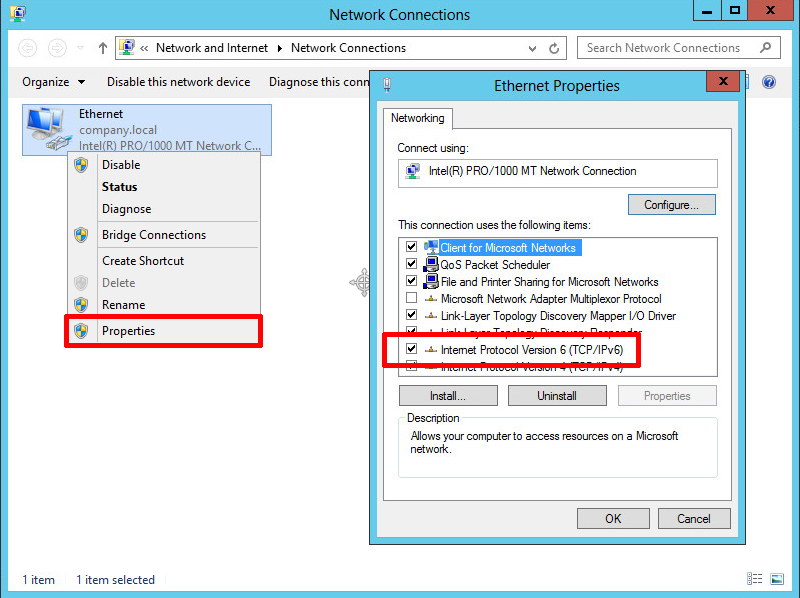Open Properties from the context menu
800x598 pixels.
click(x=163, y=331)
